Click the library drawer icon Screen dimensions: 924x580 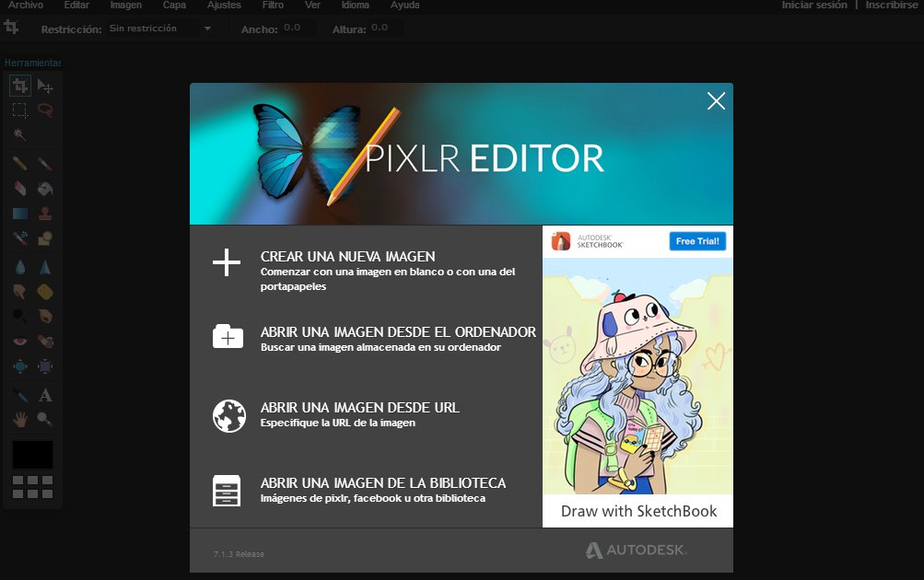[227, 491]
